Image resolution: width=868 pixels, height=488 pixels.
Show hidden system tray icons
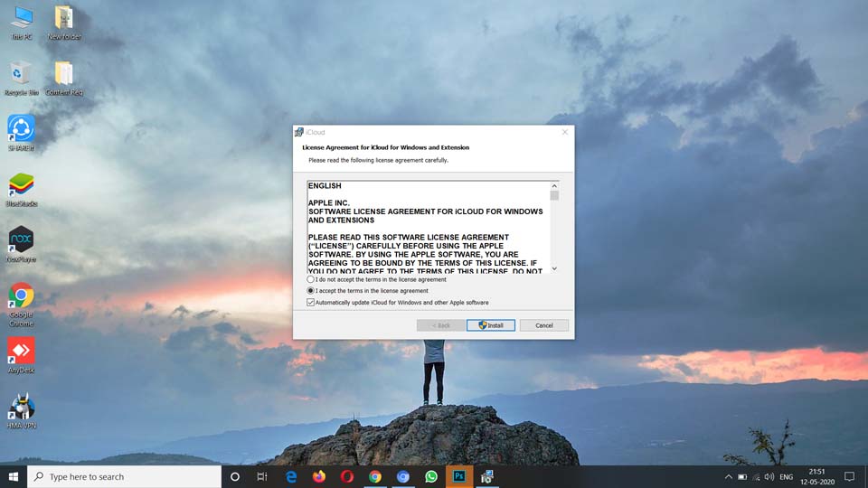(729, 477)
